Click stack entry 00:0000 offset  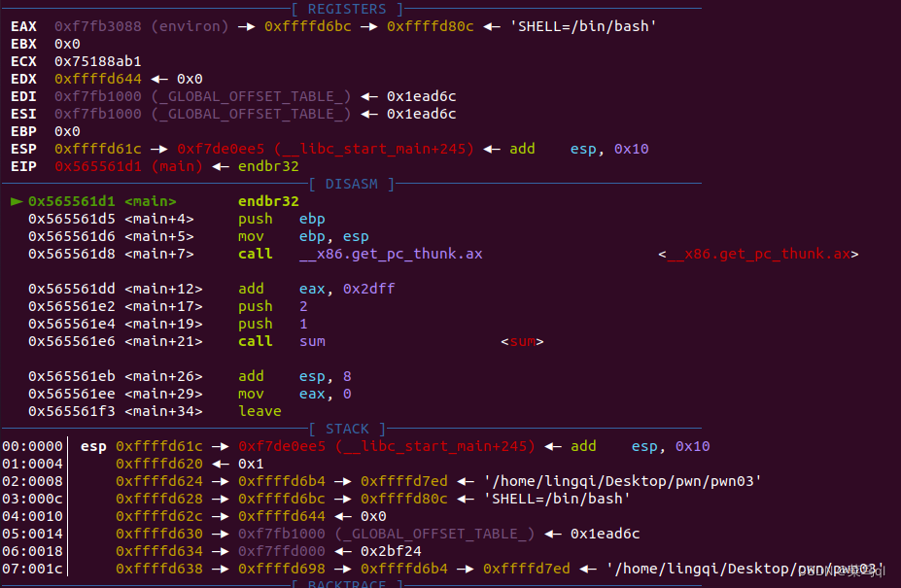[x=32, y=447]
